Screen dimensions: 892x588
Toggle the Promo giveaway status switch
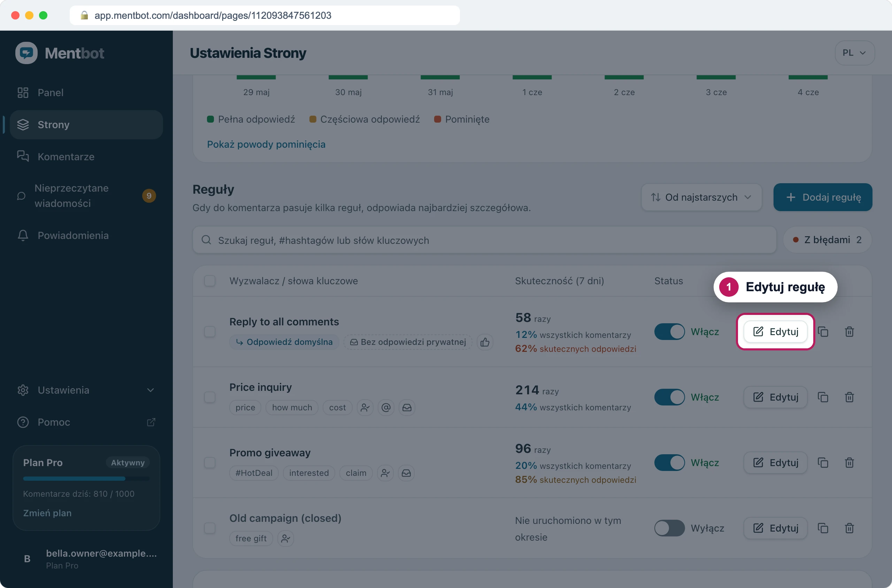coord(670,463)
